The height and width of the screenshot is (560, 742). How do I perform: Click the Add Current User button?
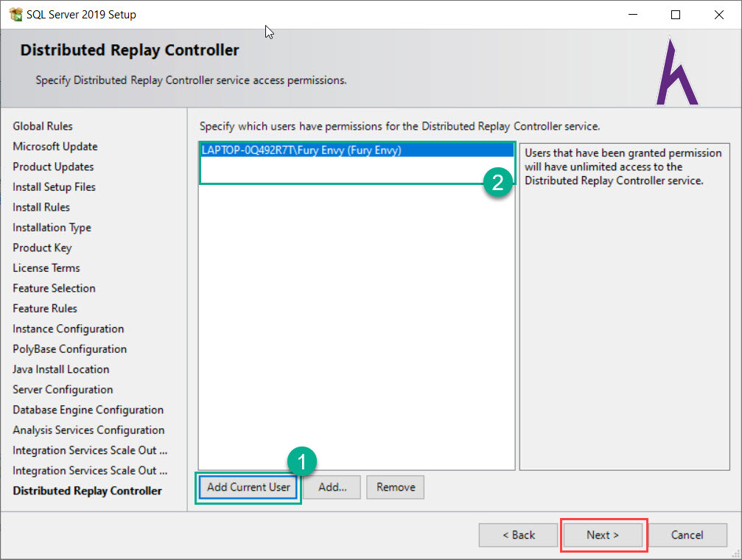click(x=248, y=487)
